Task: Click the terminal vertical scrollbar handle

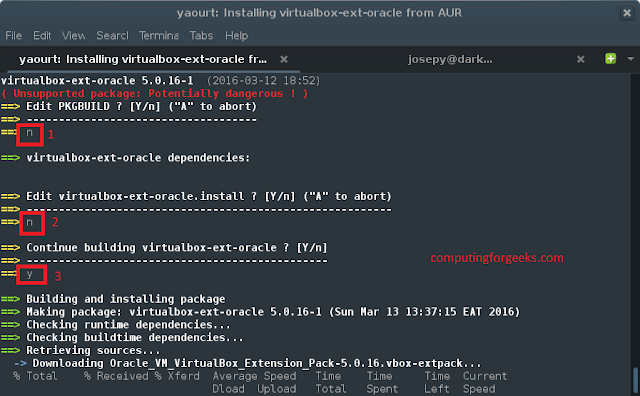Action: coord(635,381)
